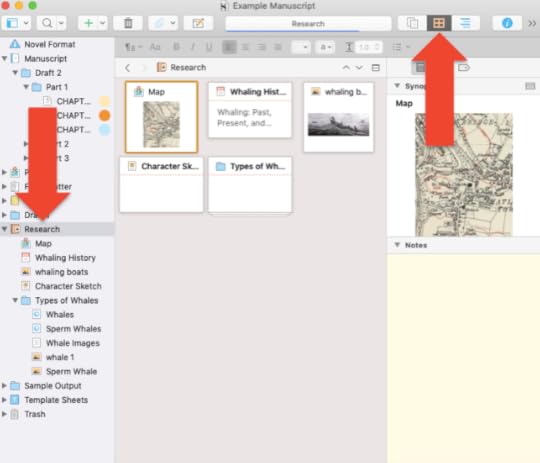540x463 pixels.
Task: Switch to corkboard view mode
Action: 439,23
